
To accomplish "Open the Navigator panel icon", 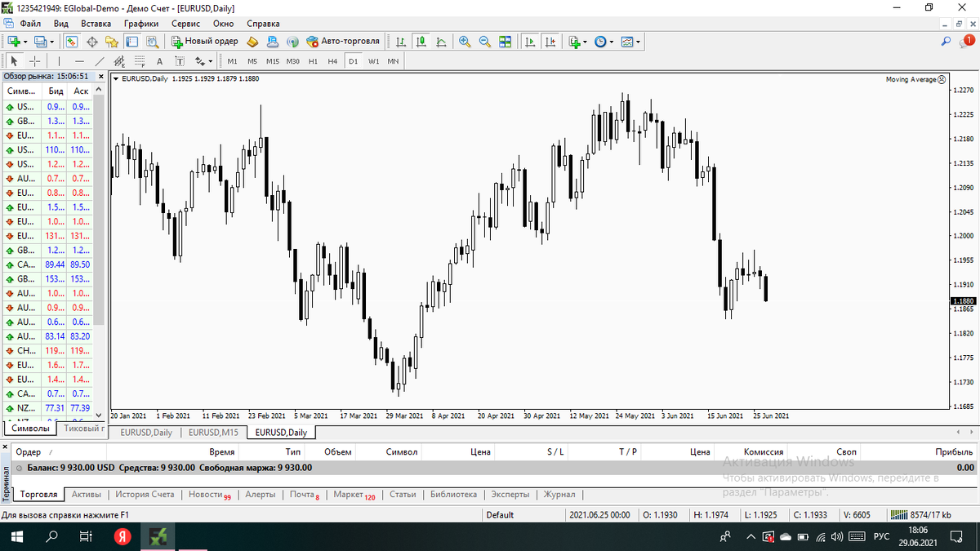I will point(112,41).
